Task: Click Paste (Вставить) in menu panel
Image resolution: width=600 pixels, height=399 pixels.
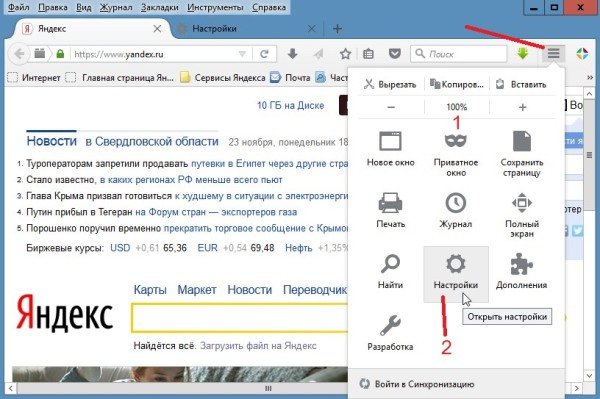Action: click(522, 84)
